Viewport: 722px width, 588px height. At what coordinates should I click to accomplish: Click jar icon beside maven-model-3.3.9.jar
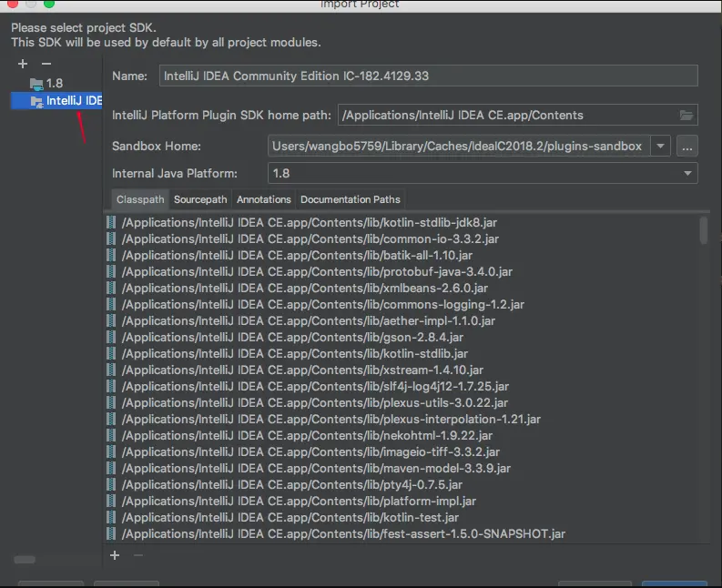[x=111, y=468]
